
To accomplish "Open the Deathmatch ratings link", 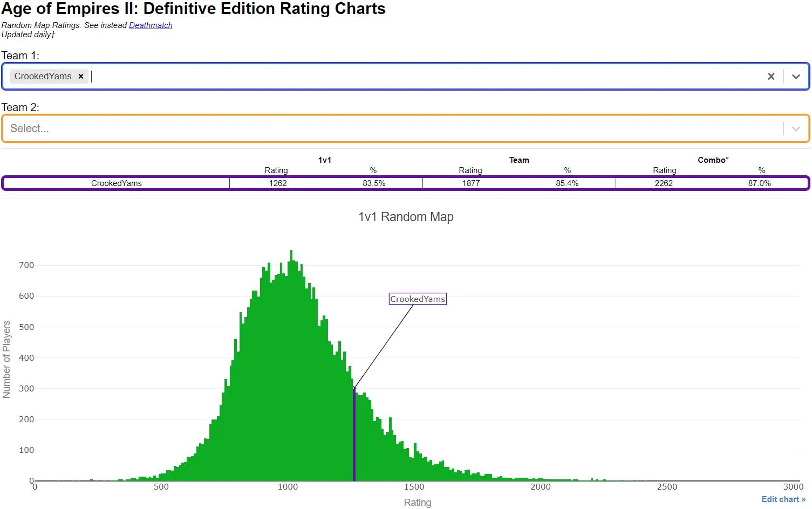I will pyautogui.click(x=151, y=25).
